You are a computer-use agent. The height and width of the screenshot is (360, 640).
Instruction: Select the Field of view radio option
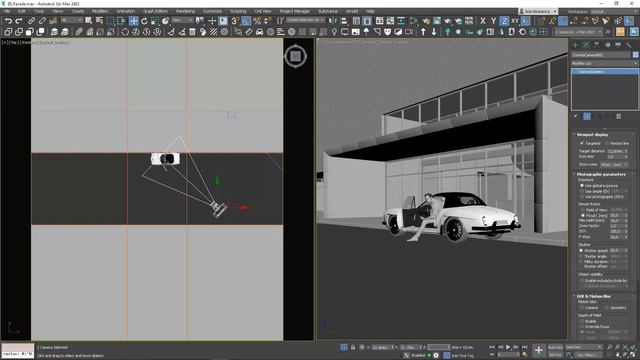[x=583, y=210]
